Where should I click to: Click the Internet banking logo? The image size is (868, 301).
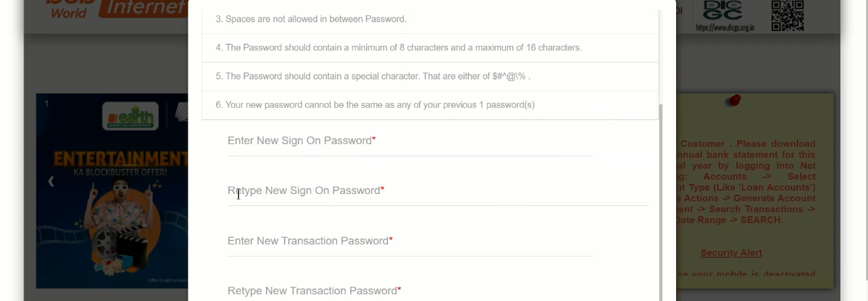[x=141, y=8]
